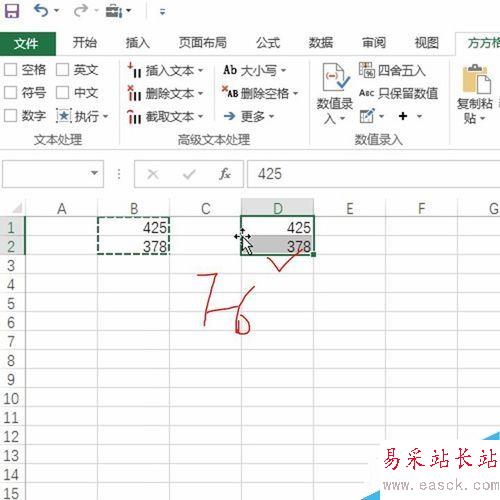Expand the 删除空格 dropdown arrow
This screenshot has height=500, width=500.
click(296, 93)
